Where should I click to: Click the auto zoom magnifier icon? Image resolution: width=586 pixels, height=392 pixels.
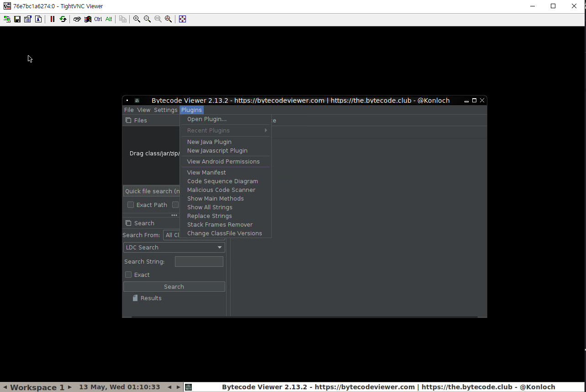[169, 19]
